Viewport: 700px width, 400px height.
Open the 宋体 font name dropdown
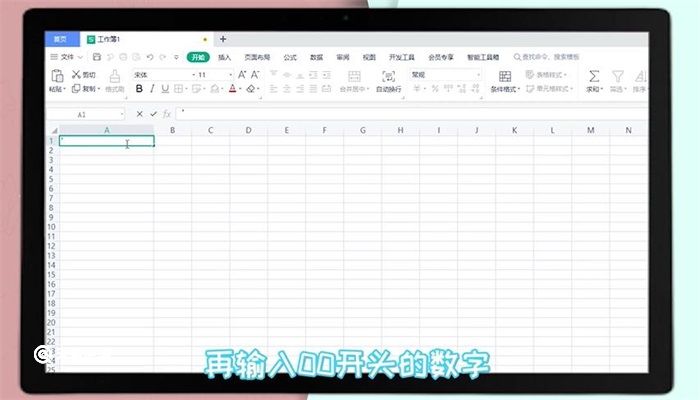(194, 75)
